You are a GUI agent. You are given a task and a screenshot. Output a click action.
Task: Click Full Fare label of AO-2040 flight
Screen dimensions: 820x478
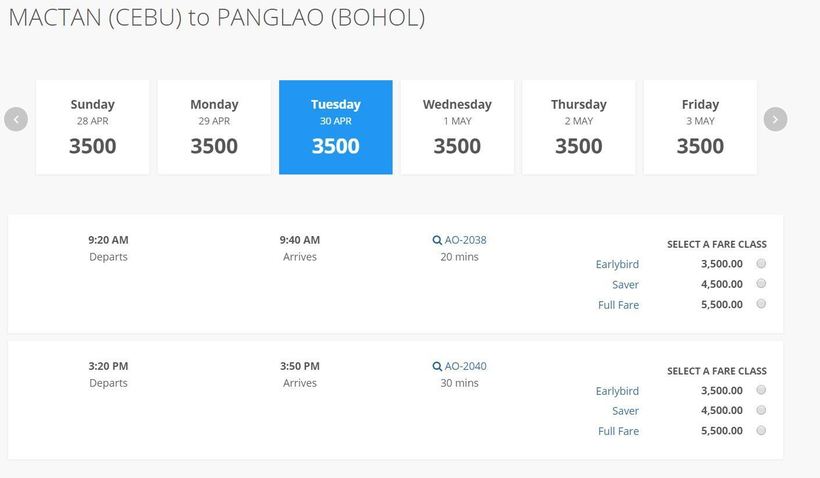tap(618, 431)
